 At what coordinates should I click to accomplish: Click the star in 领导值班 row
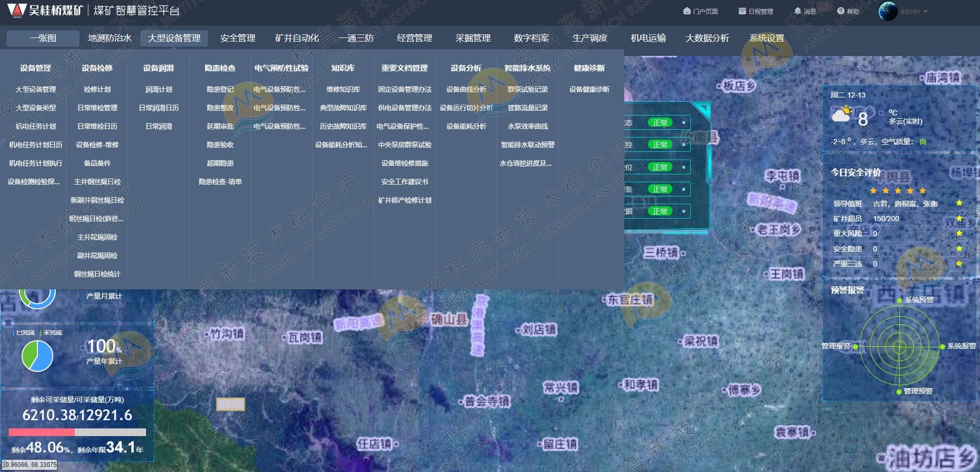coord(959,203)
